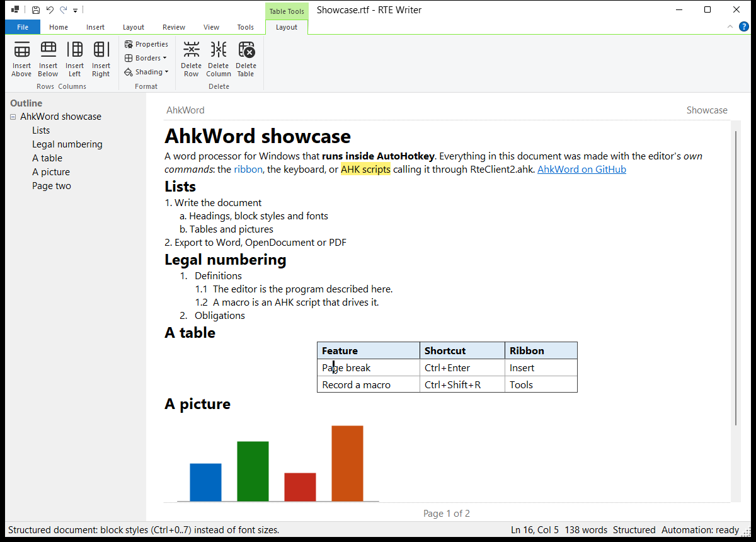Jump to 'Lists' in the outline

tap(41, 130)
